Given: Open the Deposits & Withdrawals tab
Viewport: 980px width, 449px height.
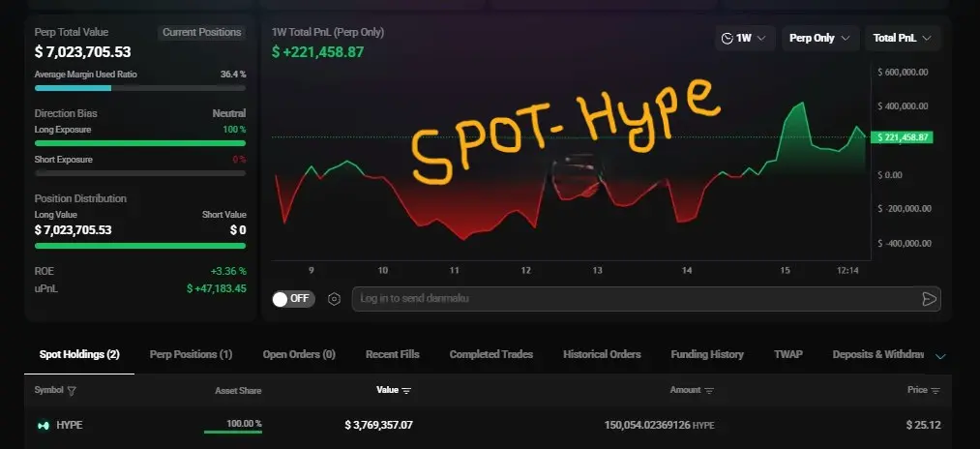Looking at the screenshot, I should pos(878,354).
